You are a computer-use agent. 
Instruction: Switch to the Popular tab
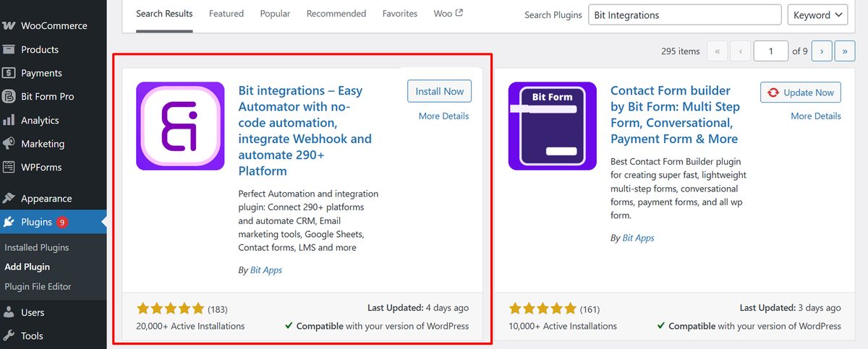click(275, 14)
